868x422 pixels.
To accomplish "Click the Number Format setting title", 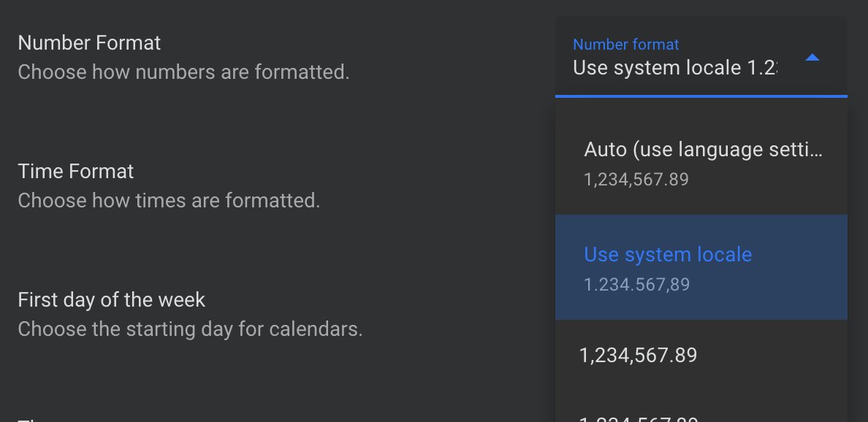I will 89,43.
